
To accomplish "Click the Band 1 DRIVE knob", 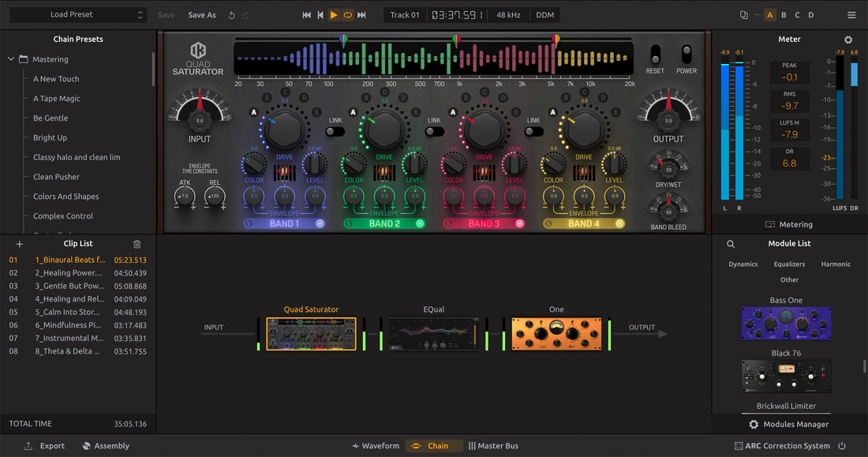I will (x=284, y=129).
